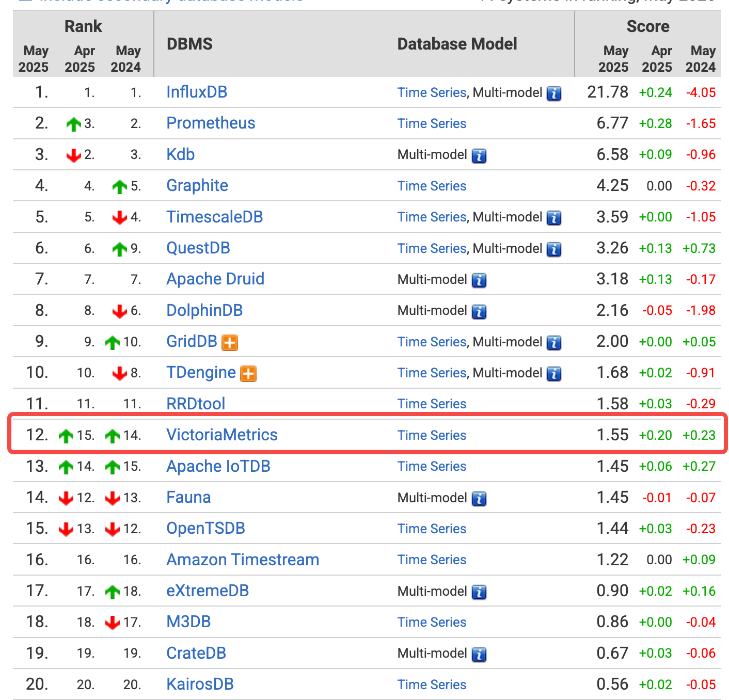The image size is (729, 700).
Task: Click the info icon in the Apache Druid row
Action: coord(479,280)
